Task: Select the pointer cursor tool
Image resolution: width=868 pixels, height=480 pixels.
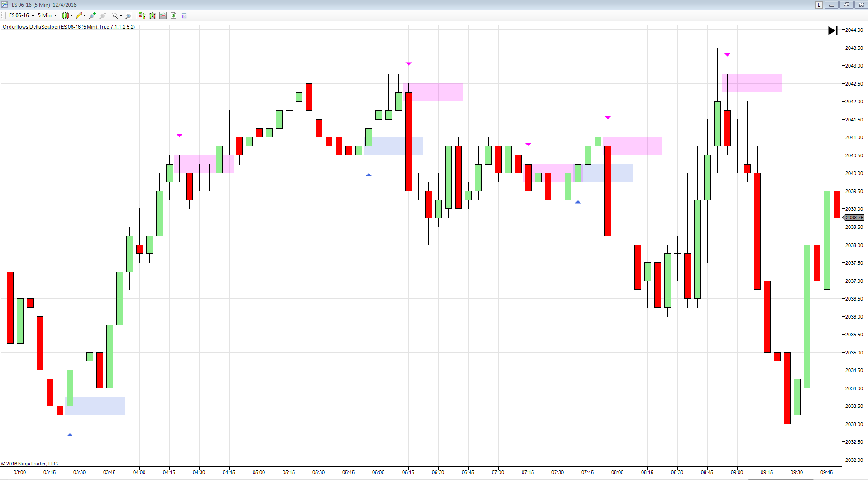Action: click(x=115, y=15)
